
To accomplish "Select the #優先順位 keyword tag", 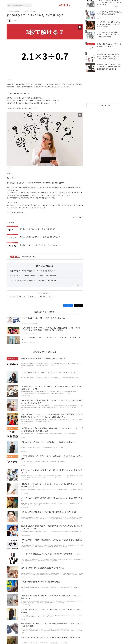I will click(43, 296).
